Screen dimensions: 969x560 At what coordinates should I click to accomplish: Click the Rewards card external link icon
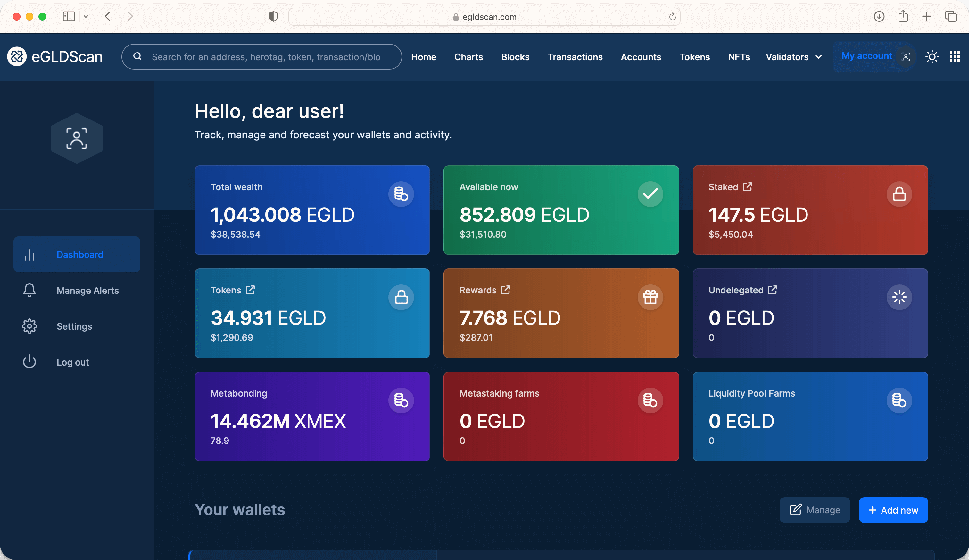pos(506,290)
